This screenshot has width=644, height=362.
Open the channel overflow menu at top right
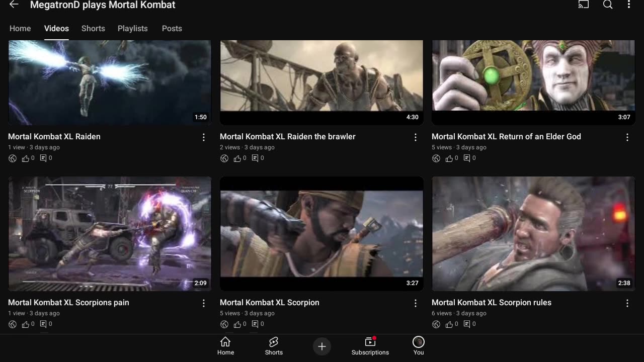click(629, 5)
